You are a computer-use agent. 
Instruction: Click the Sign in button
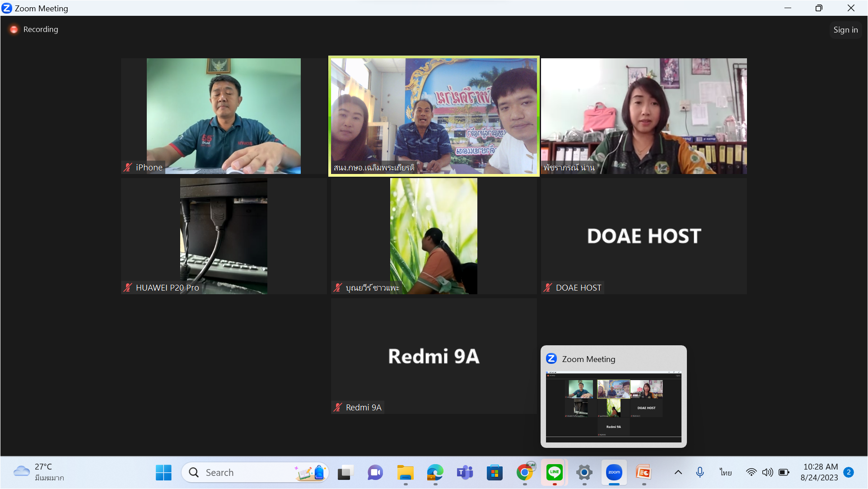coord(845,30)
